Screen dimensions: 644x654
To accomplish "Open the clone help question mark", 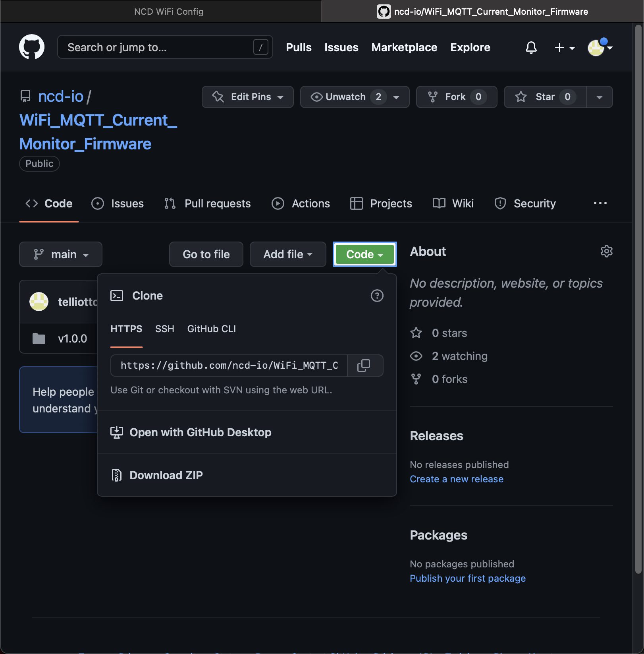I will [x=377, y=296].
